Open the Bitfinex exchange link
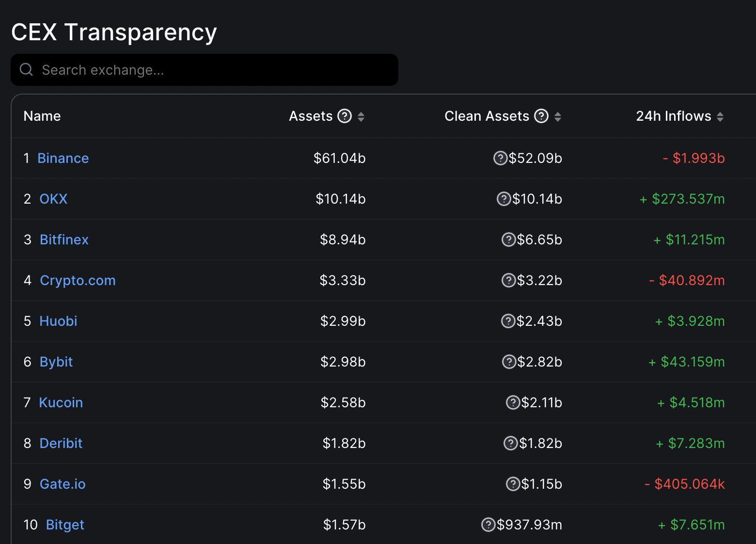 click(64, 240)
